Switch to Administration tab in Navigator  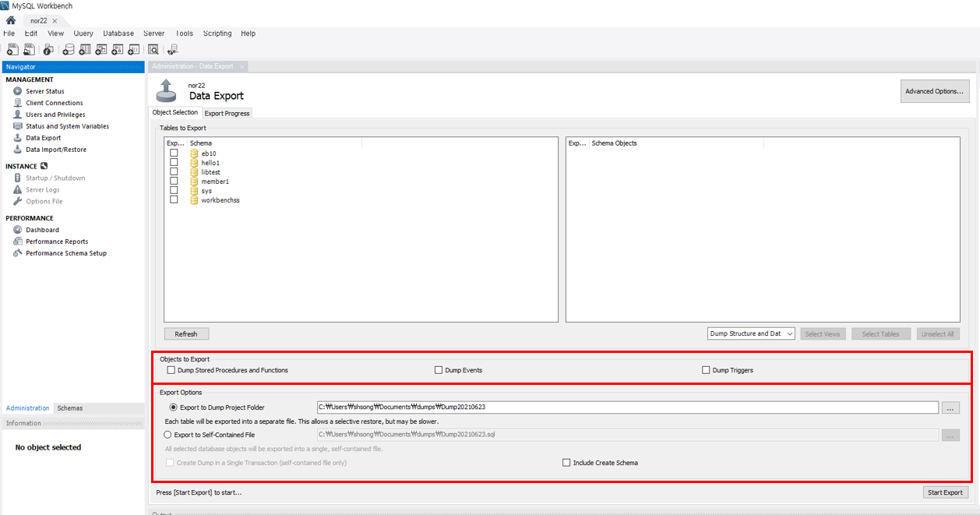click(28, 408)
